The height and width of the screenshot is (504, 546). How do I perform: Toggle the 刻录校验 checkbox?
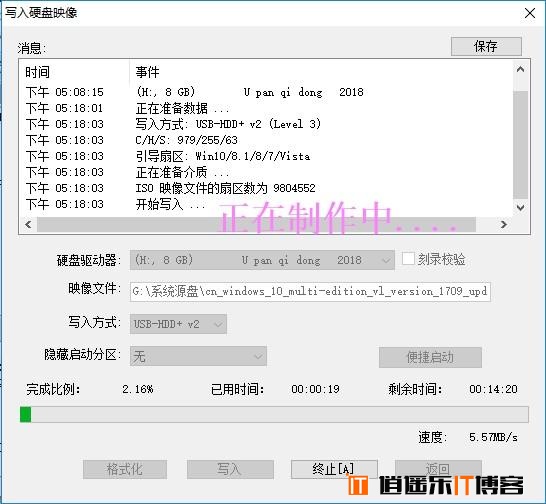[408, 259]
